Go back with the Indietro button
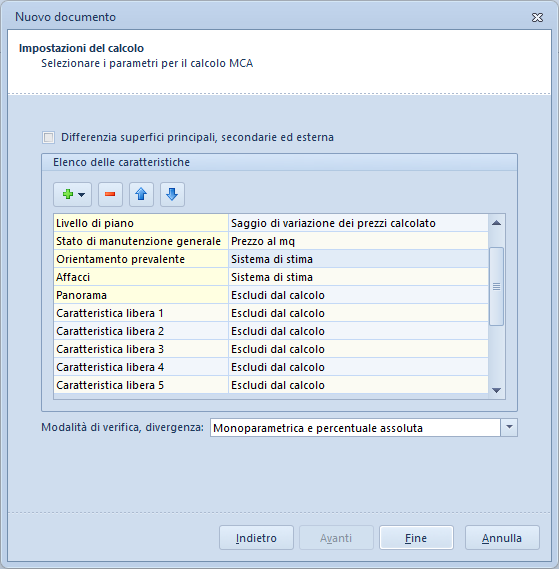 click(x=256, y=538)
